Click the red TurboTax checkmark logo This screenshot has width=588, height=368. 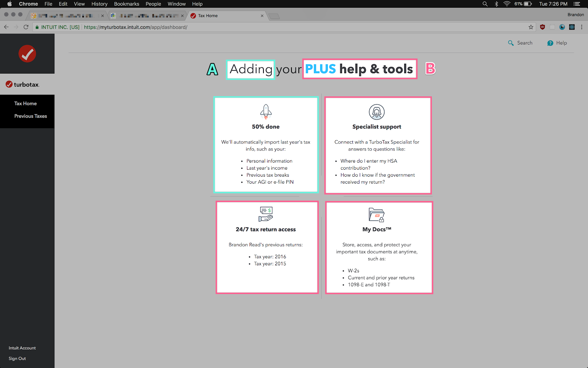point(27,54)
